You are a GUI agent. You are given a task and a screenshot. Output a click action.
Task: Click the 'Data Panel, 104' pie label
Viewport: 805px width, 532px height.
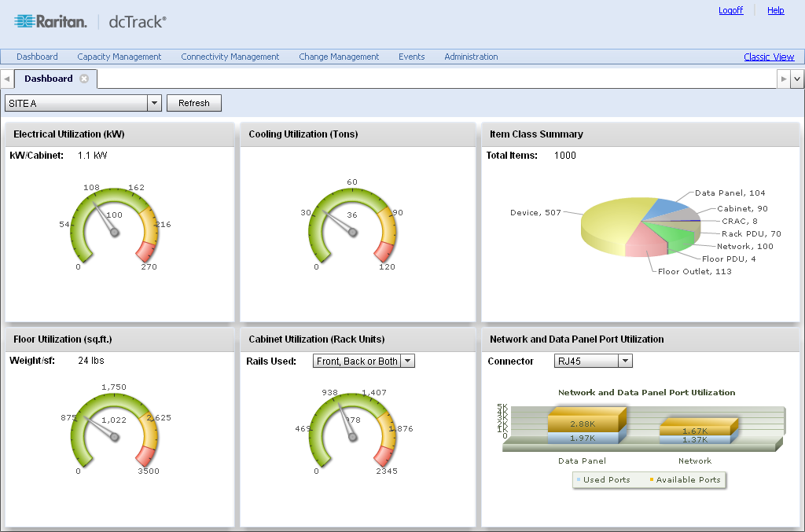(x=730, y=193)
